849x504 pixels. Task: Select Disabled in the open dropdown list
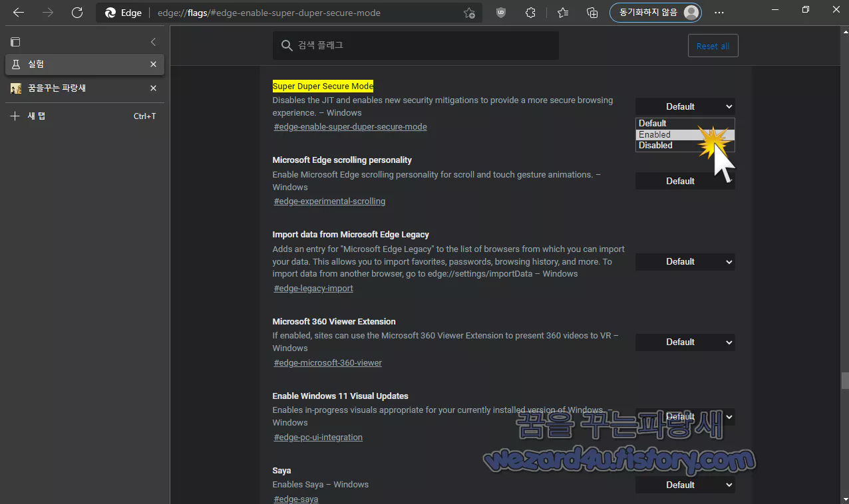click(x=685, y=145)
